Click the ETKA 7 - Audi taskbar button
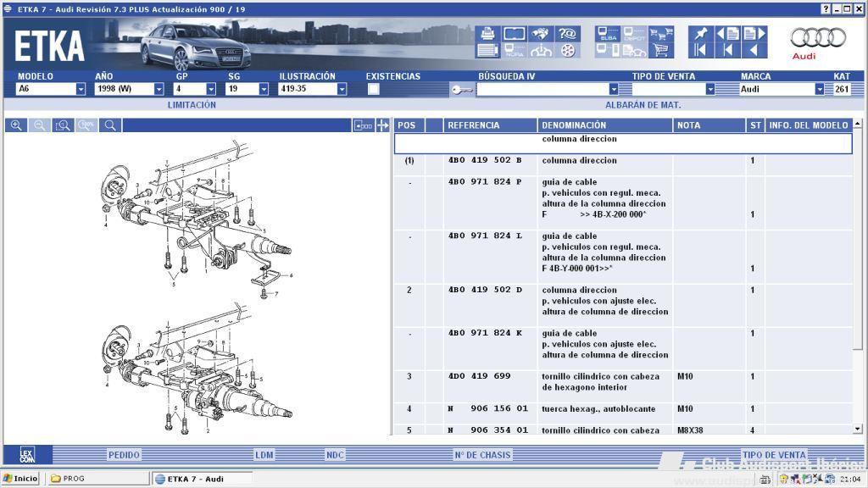 203,479
